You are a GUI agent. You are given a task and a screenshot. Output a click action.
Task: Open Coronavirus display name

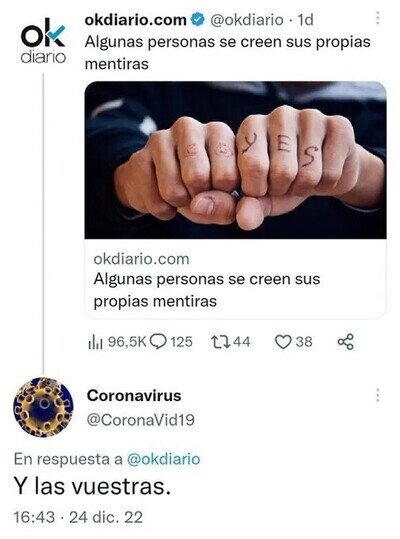(x=134, y=395)
